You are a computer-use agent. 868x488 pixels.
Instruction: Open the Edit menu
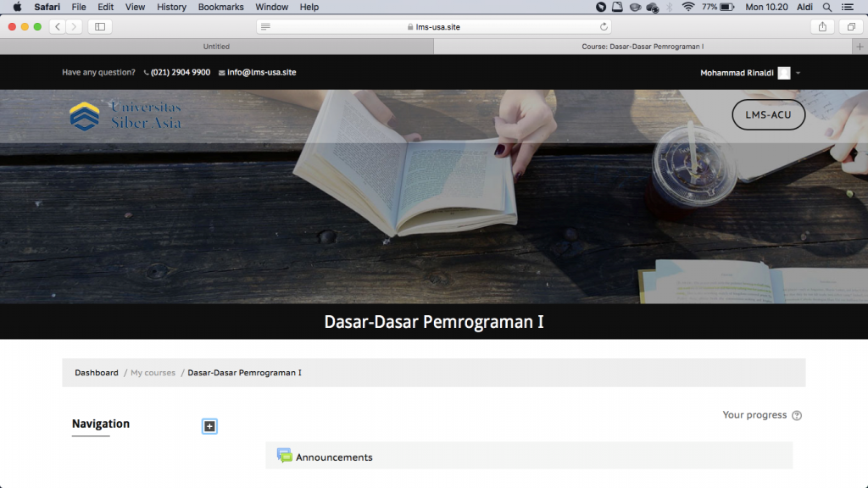tap(105, 7)
